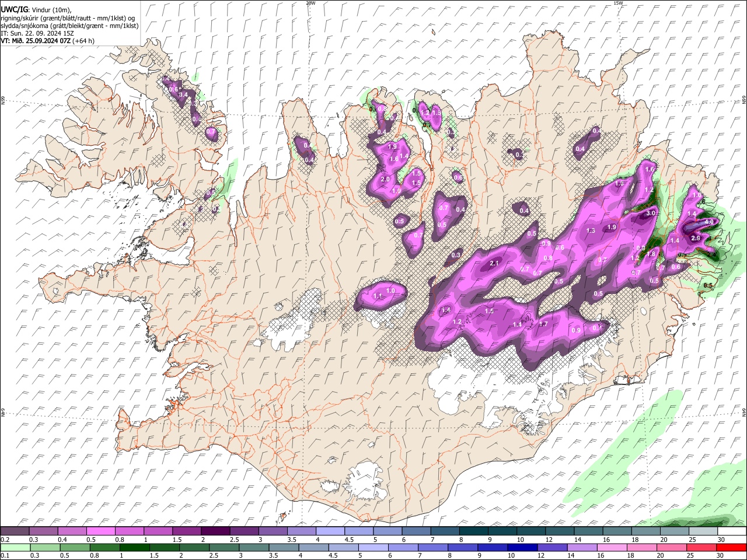Viewport: 747px width, 560px height.
Task: Click the "20W" longitude label
Action: (x=310, y=3)
